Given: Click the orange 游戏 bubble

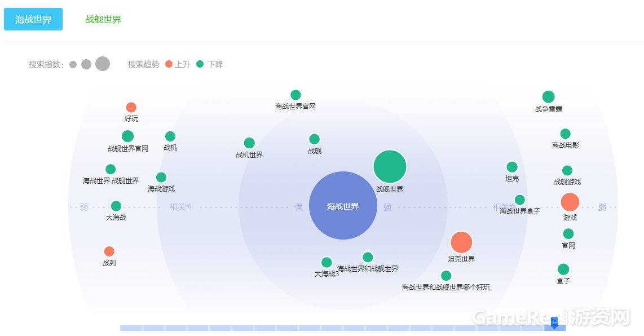Looking at the screenshot, I should (570, 202).
